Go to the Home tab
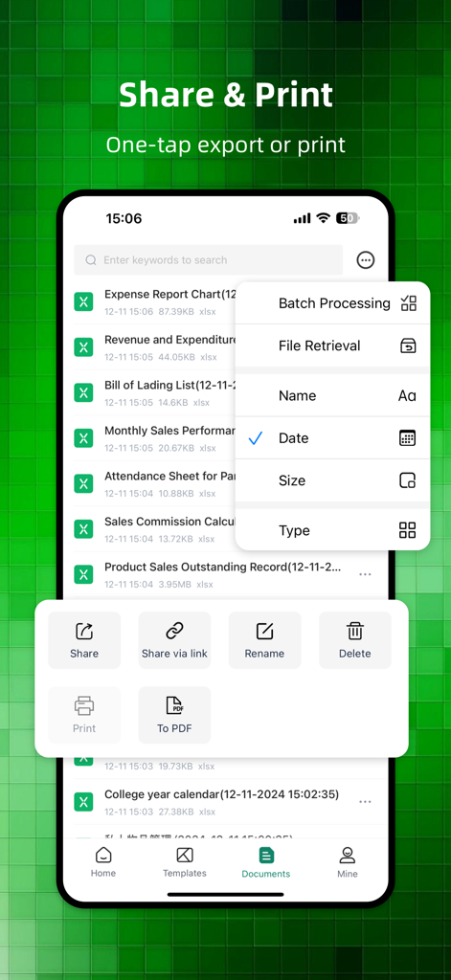The height and width of the screenshot is (980, 451). (x=103, y=862)
